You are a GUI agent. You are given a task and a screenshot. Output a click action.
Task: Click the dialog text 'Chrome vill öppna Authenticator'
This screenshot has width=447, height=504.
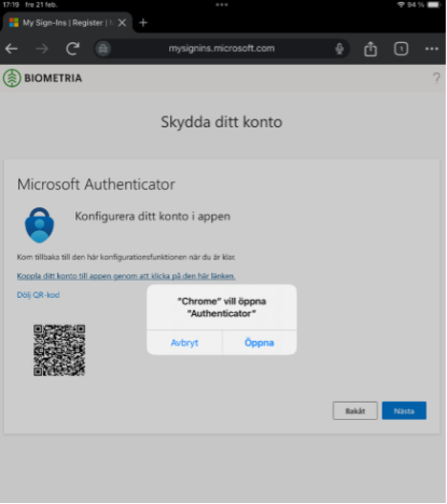tap(222, 307)
